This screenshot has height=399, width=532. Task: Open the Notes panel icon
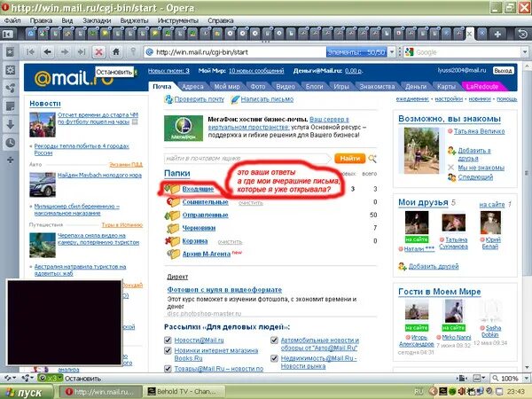[10, 106]
